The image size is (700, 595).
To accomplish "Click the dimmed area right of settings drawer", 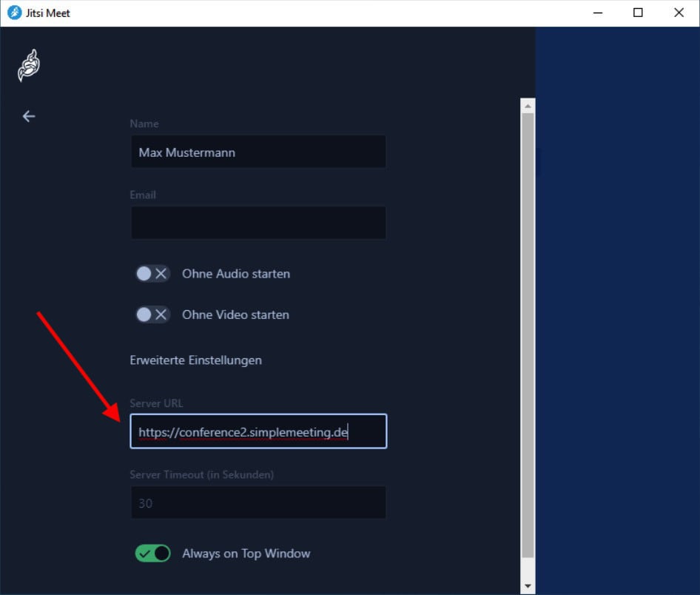I will (x=617, y=311).
